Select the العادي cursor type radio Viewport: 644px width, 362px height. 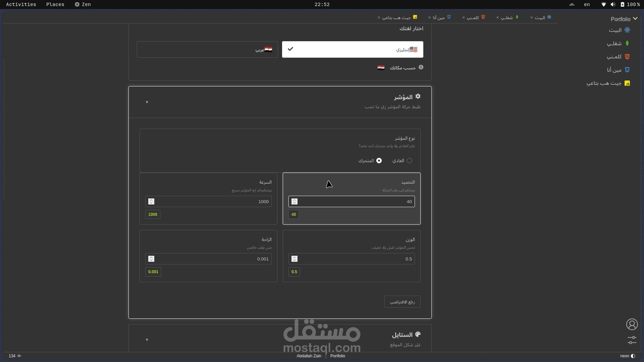pos(410,161)
